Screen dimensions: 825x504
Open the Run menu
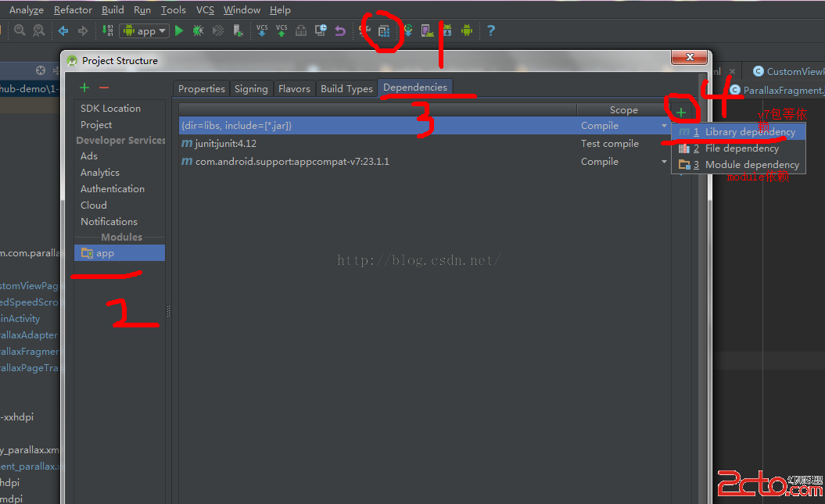pos(142,10)
